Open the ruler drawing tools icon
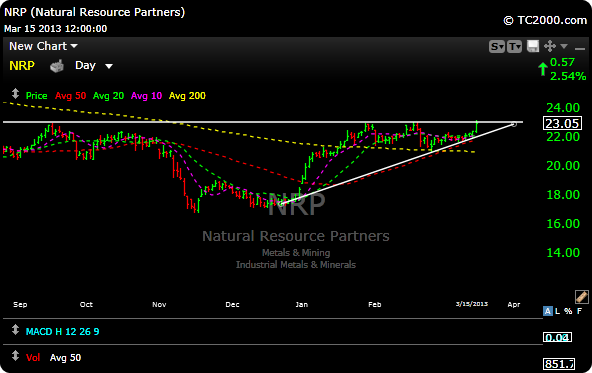The width and height of the screenshot is (592, 373). (x=581, y=297)
